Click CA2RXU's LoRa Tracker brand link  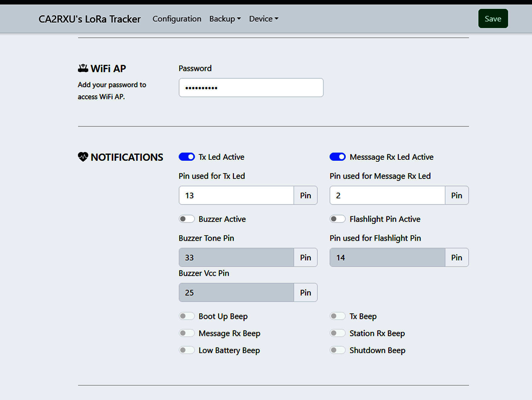(89, 19)
